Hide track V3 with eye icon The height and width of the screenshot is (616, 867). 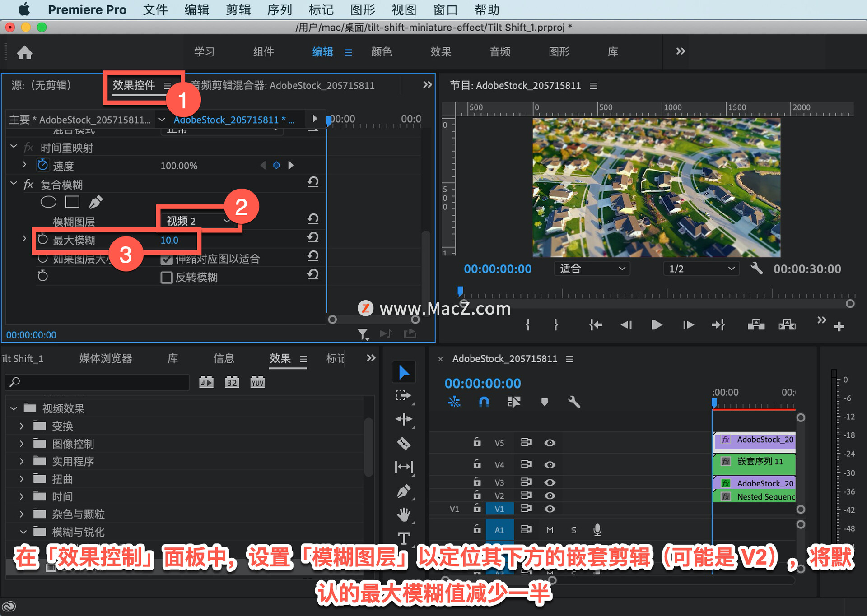pos(550,482)
